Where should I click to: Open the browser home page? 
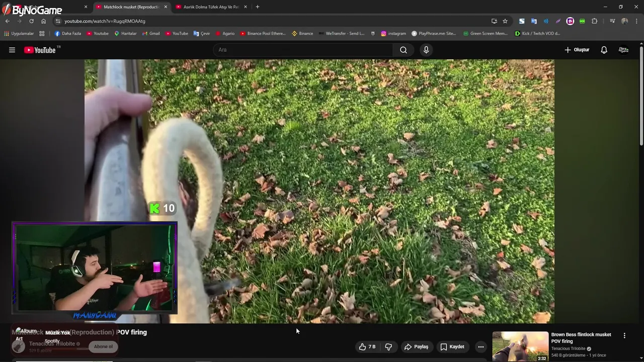[43, 21]
